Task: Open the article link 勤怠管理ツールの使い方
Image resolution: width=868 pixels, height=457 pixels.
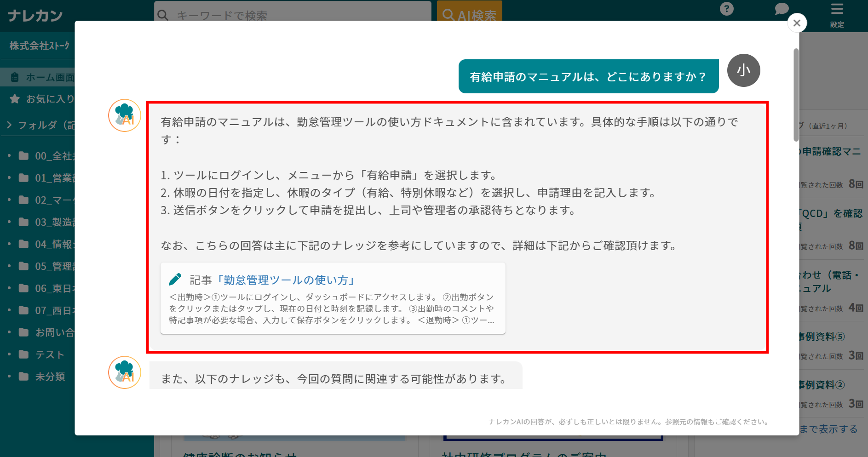Action: (x=287, y=279)
